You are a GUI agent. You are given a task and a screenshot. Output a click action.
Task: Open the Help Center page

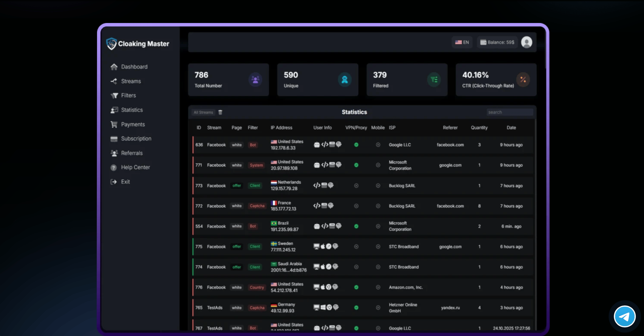pos(130,167)
